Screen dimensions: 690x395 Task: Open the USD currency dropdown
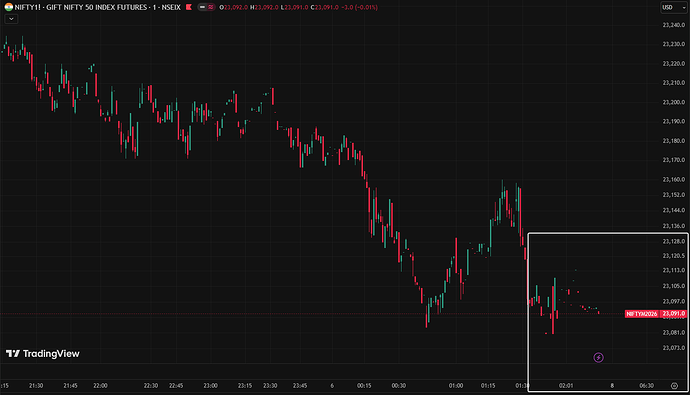pyautogui.click(x=674, y=7)
